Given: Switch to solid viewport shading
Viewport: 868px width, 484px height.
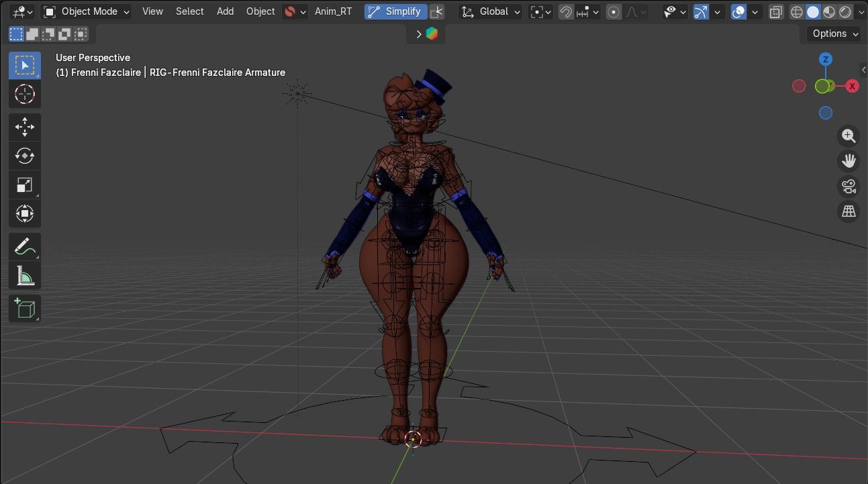Looking at the screenshot, I should tap(813, 11).
